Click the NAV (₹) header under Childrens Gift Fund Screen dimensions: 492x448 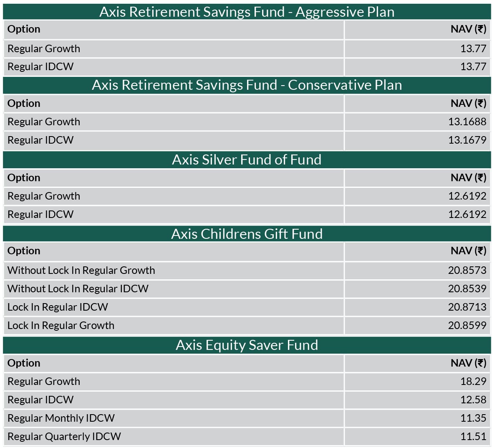click(469, 251)
